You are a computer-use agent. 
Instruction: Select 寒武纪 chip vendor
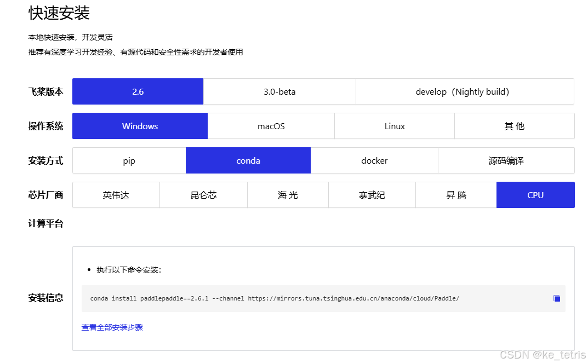(x=372, y=195)
